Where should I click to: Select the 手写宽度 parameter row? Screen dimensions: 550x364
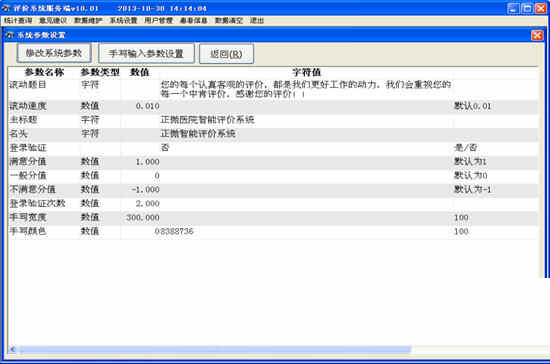[273, 217]
